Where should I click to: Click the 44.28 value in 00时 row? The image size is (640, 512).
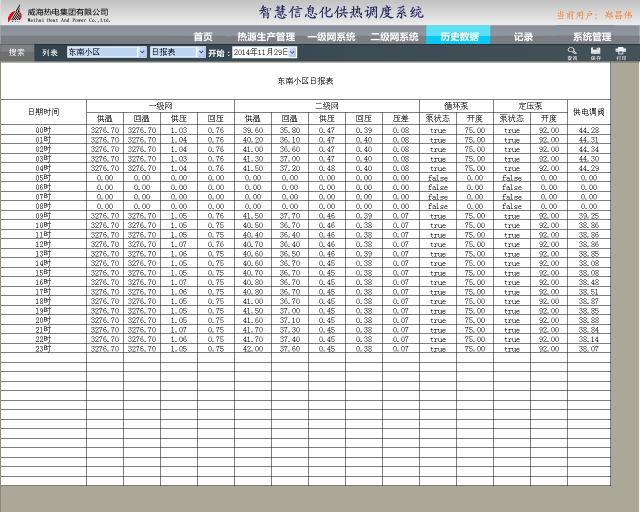[589, 130]
